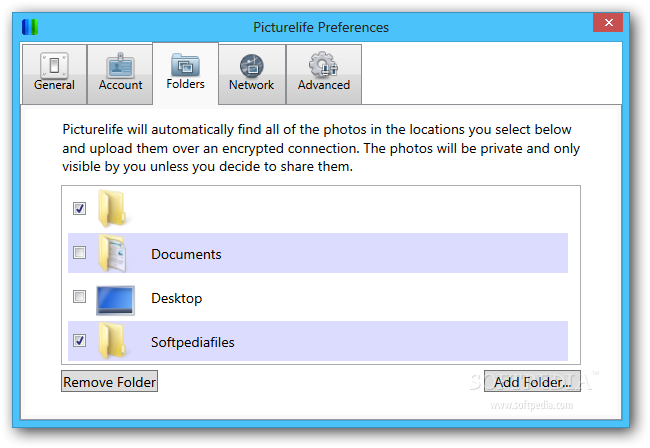Viewport: 650px width, 448px height.
Task: Close the Picturelife Preferences window
Action: pos(608,22)
